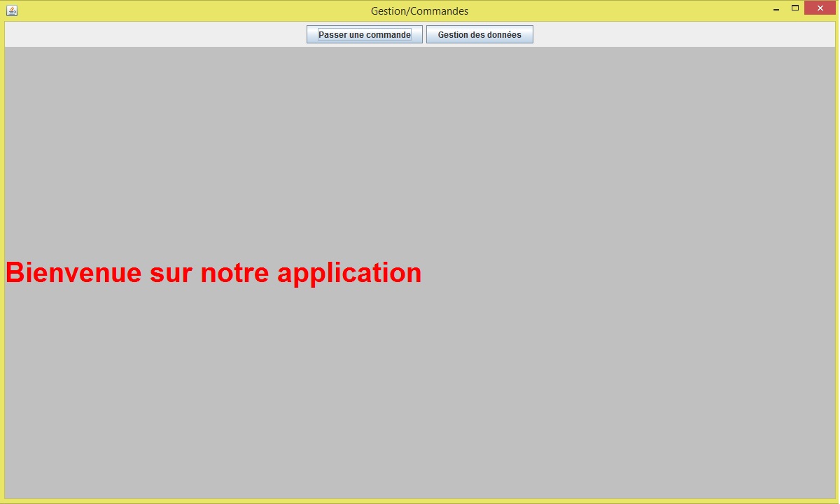The height and width of the screenshot is (504, 840).
Task: Click the 'Gestion/Commandes' title text
Action: [x=419, y=11]
